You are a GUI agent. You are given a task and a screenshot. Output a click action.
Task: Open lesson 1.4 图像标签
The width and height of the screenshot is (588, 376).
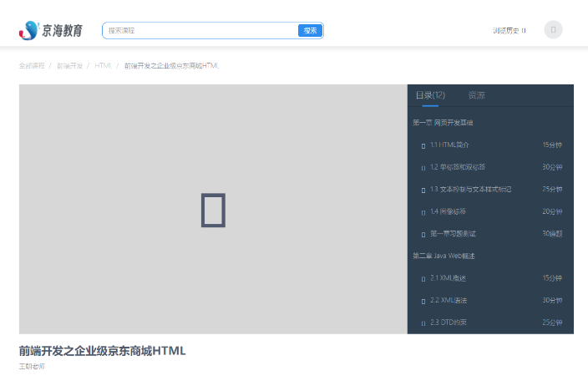click(x=448, y=211)
